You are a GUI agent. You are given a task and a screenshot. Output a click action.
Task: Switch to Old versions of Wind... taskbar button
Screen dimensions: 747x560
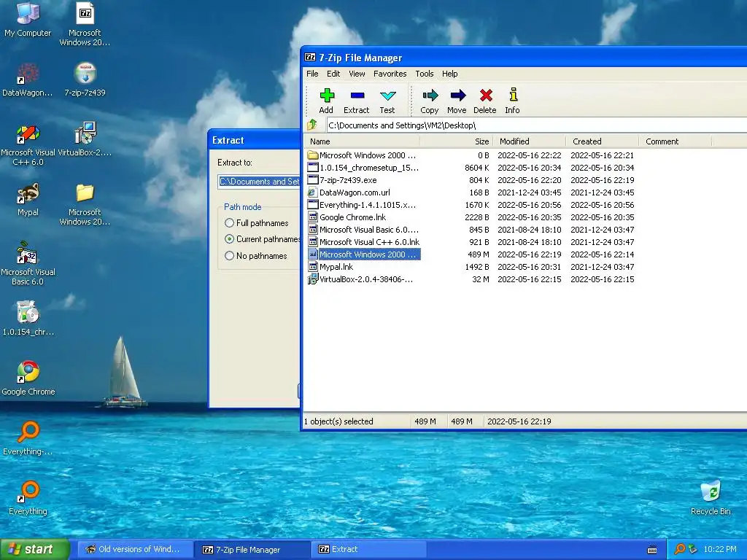134,549
